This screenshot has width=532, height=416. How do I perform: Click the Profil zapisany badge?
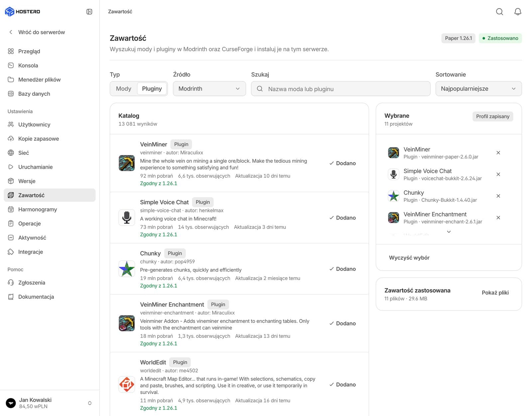click(x=493, y=116)
